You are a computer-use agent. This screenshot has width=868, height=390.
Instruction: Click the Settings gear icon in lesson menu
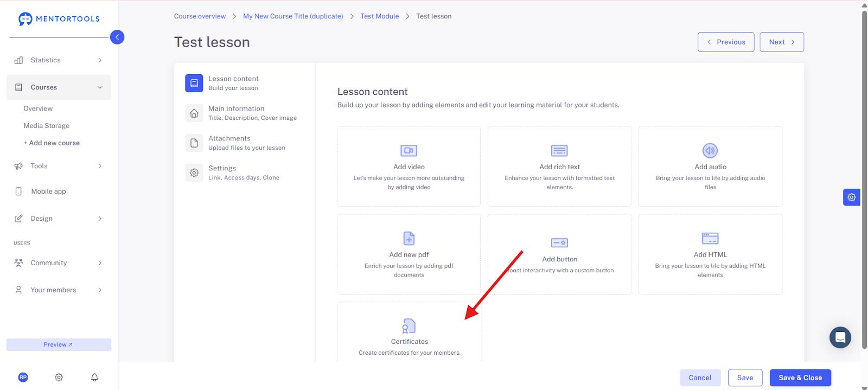click(x=194, y=173)
